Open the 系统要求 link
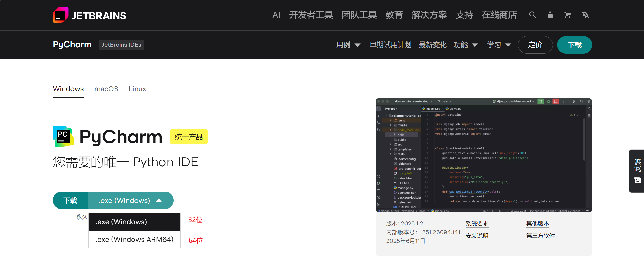Viewport: 644px width, 260px height. click(477, 223)
